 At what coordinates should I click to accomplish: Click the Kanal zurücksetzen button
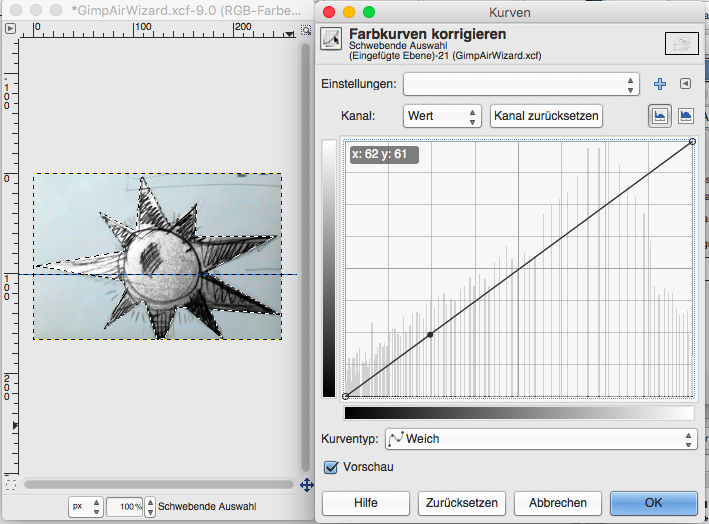pos(546,116)
